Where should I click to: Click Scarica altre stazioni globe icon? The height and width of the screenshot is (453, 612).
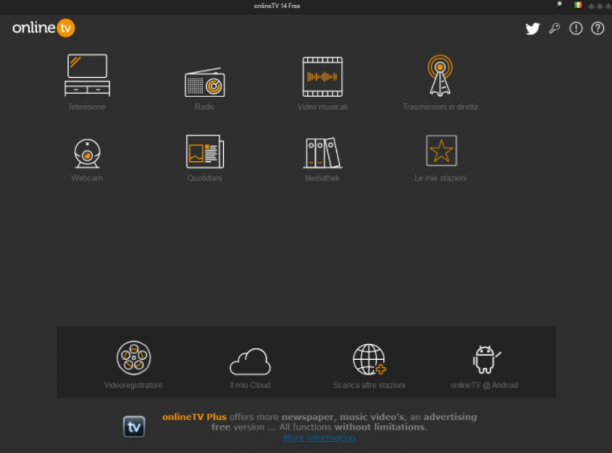click(x=369, y=359)
